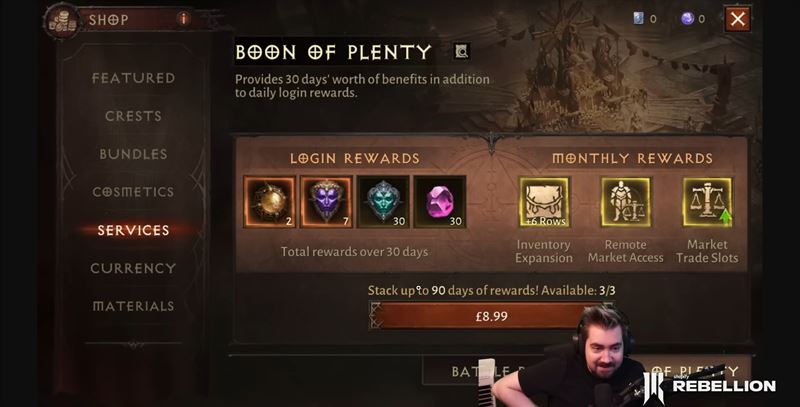Open the Boon of Plenty details magnifier icon
The height and width of the screenshot is (407, 800).
[461, 51]
